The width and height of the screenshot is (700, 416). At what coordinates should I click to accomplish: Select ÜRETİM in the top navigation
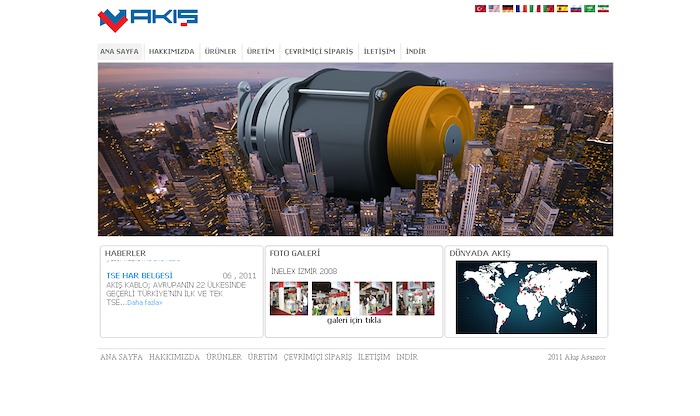tap(261, 51)
